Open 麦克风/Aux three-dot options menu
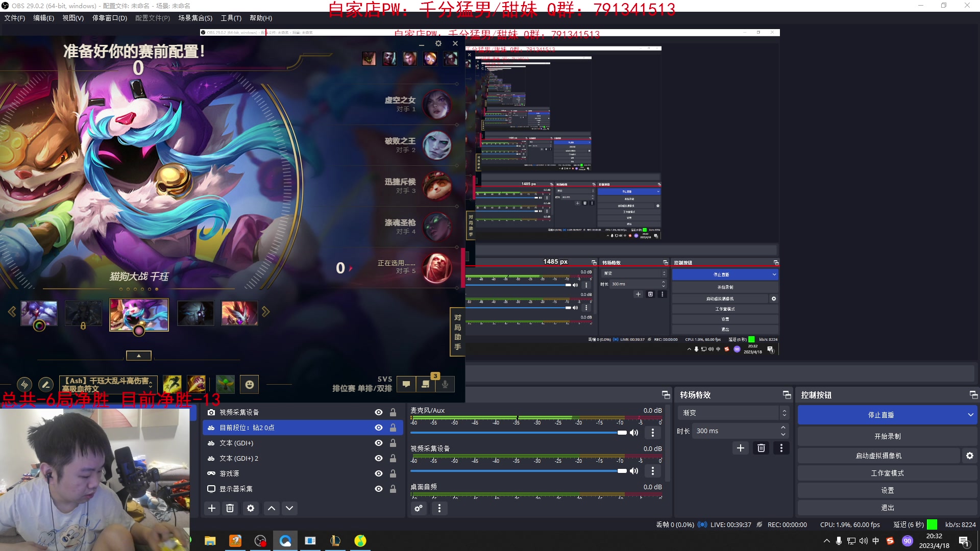The height and width of the screenshot is (551, 980). [652, 433]
